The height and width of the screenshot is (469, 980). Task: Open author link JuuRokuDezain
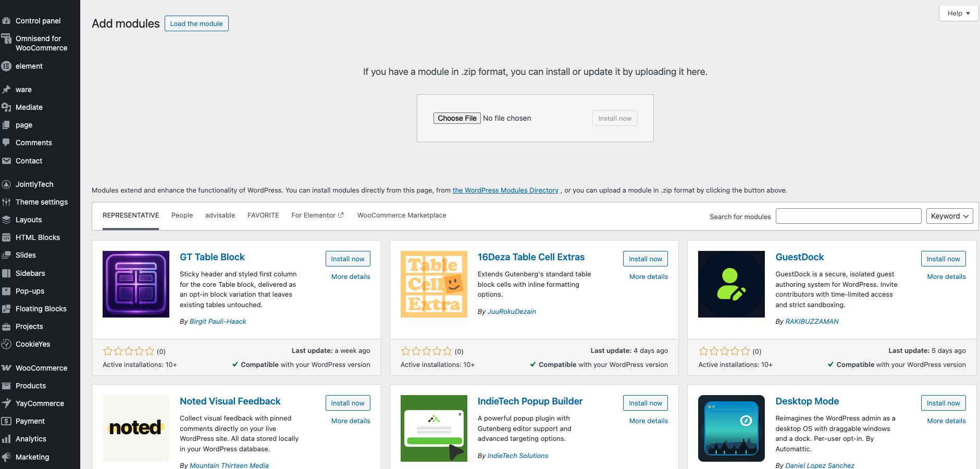point(512,312)
